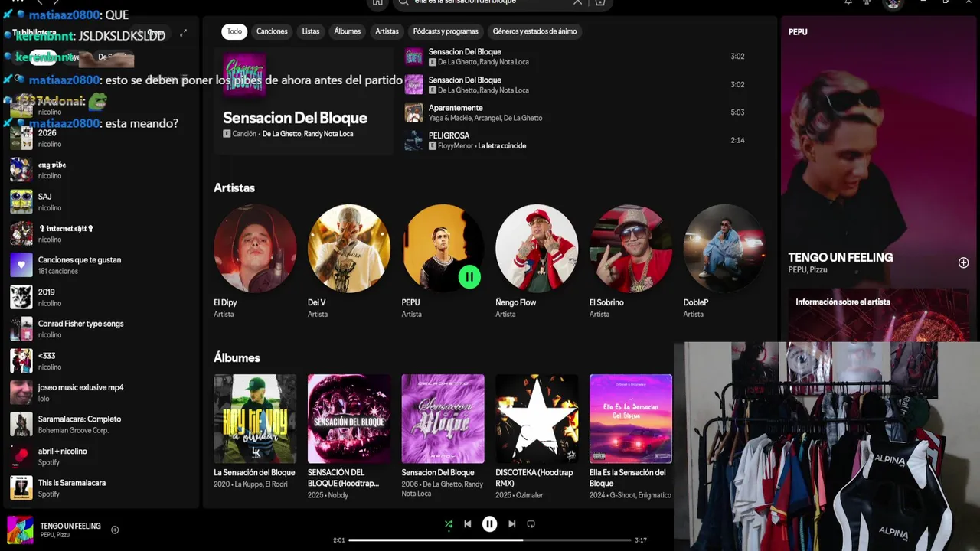Open Canciones que te gustan liked songs
980x551 pixels.
tap(101, 266)
